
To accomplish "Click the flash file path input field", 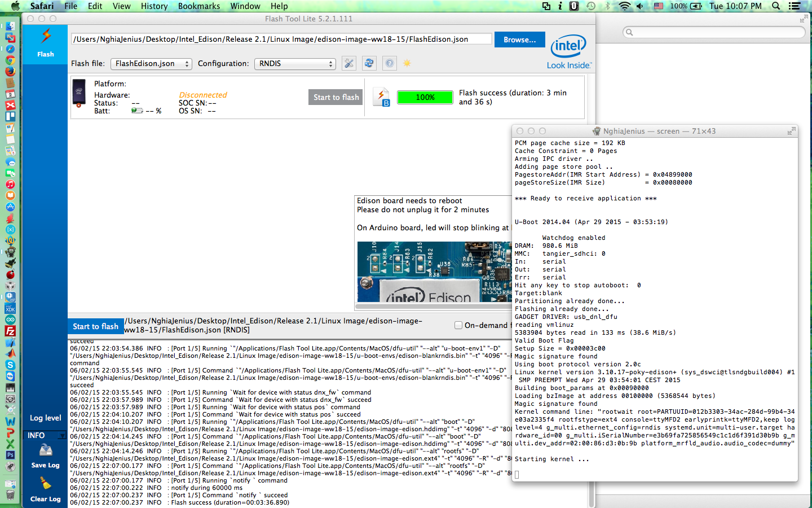I will pyautogui.click(x=281, y=39).
